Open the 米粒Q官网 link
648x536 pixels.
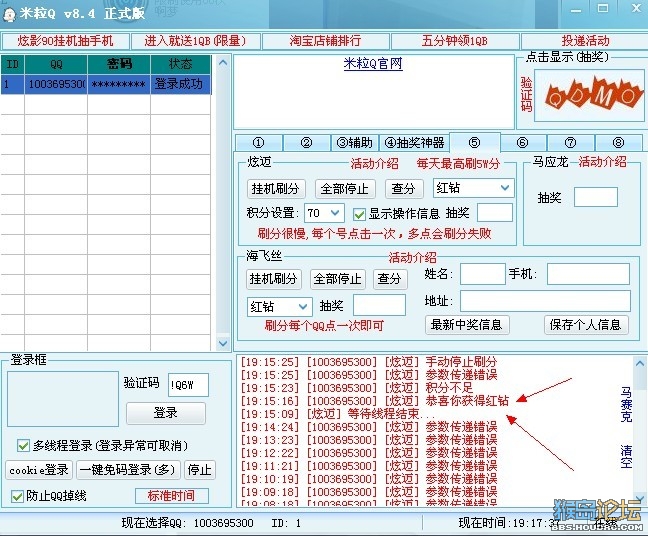(373, 64)
